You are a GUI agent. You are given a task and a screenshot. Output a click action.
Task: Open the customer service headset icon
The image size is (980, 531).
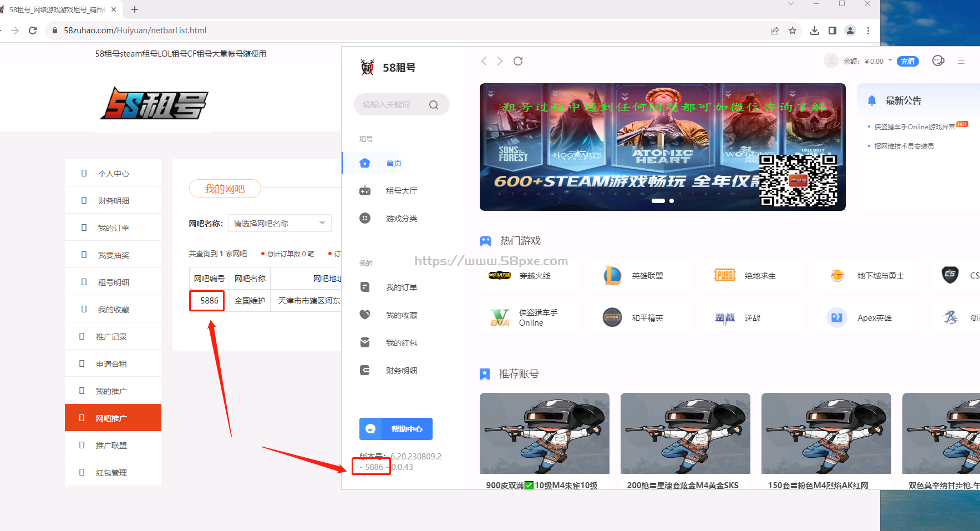938,61
